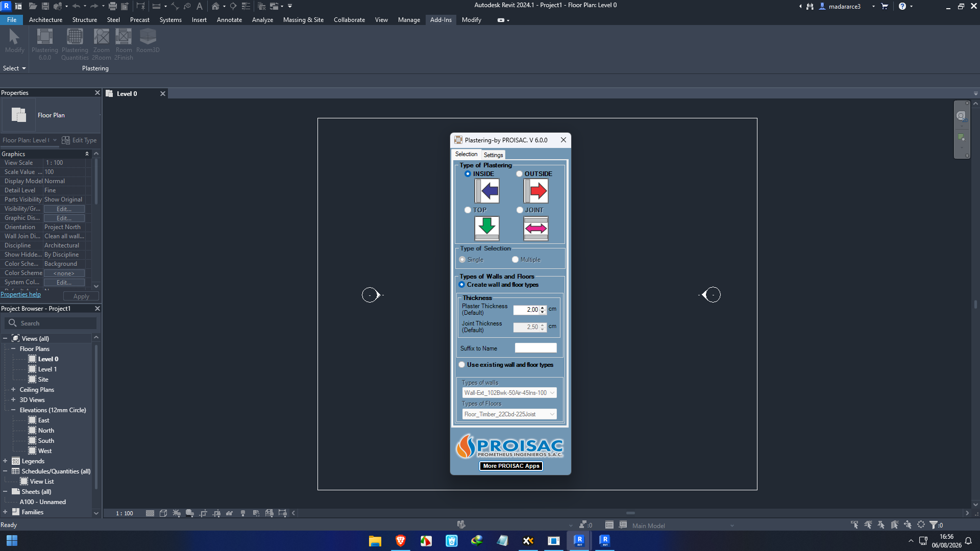Toggle Visual Style in view control bar
The width and height of the screenshot is (980, 551).
(163, 513)
